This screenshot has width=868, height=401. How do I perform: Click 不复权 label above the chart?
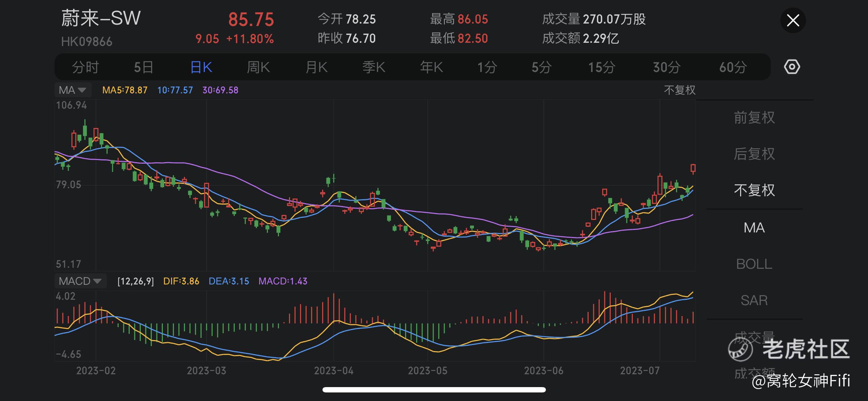pyautogui.click(x=680, y=90)
